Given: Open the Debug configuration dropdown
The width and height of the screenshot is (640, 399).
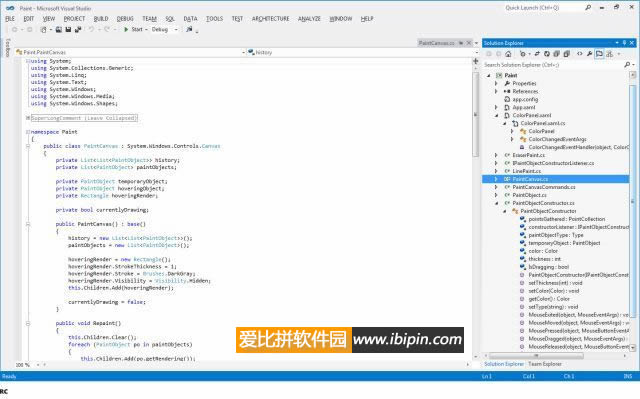Looking at the screenshot, I should click(176, 29).
